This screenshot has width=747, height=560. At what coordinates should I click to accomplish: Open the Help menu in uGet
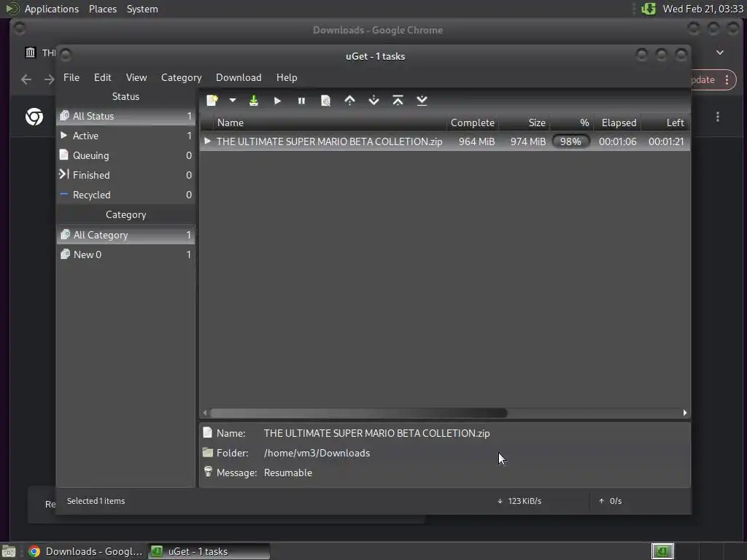(x=287, y=77)
